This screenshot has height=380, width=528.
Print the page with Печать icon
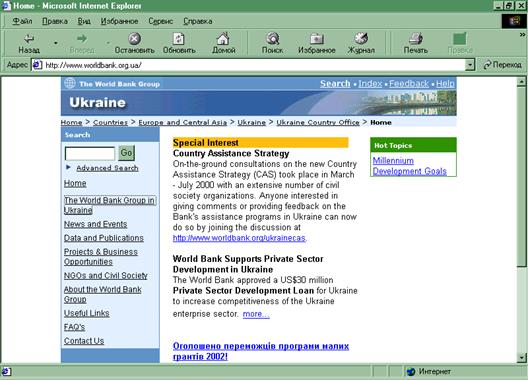[416, 39]
